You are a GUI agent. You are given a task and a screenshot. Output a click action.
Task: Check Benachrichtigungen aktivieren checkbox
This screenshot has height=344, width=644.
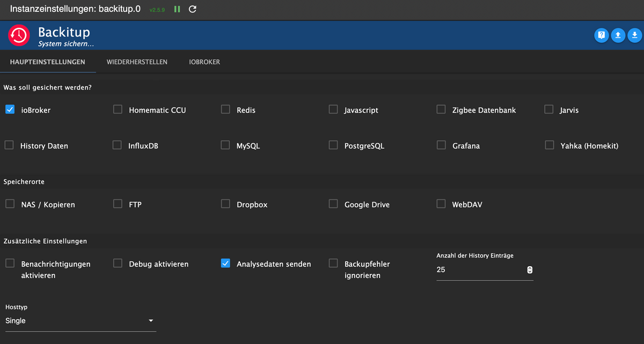[x=10, y=264]
